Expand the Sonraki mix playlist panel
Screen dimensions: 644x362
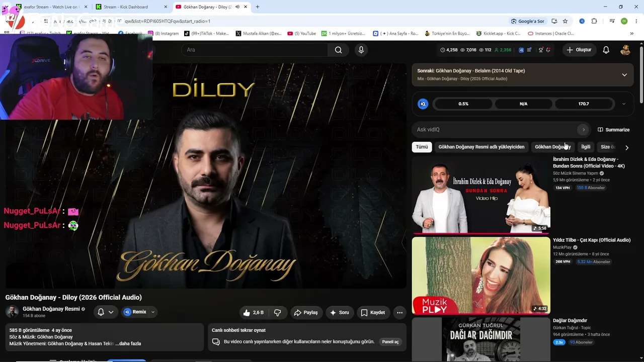tap(624, 75)
